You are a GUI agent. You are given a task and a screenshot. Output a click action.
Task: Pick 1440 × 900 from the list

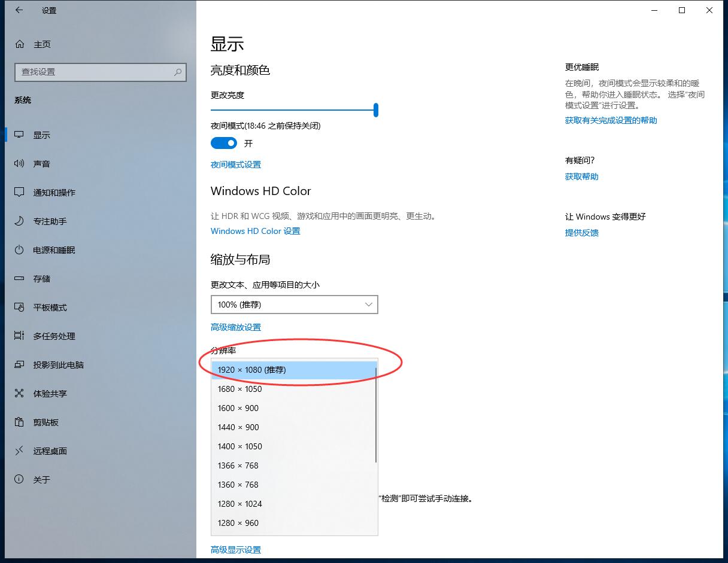point(294,427)
